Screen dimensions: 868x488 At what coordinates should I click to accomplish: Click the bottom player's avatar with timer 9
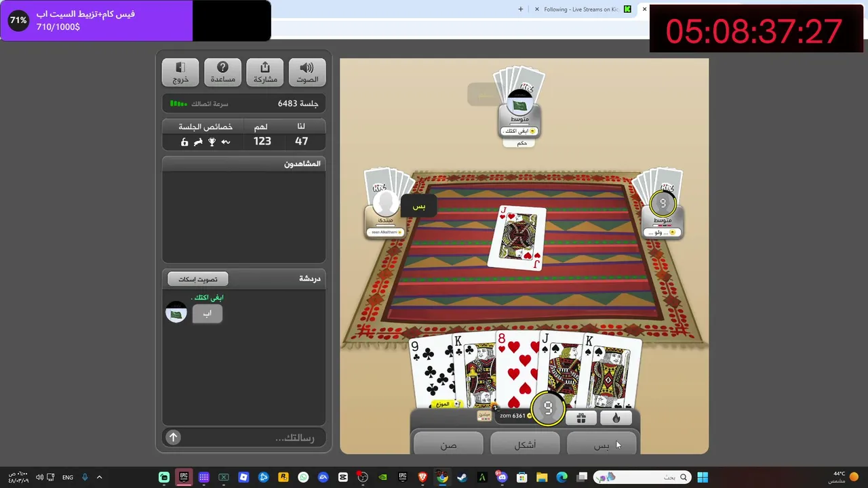tap(548, 408)
